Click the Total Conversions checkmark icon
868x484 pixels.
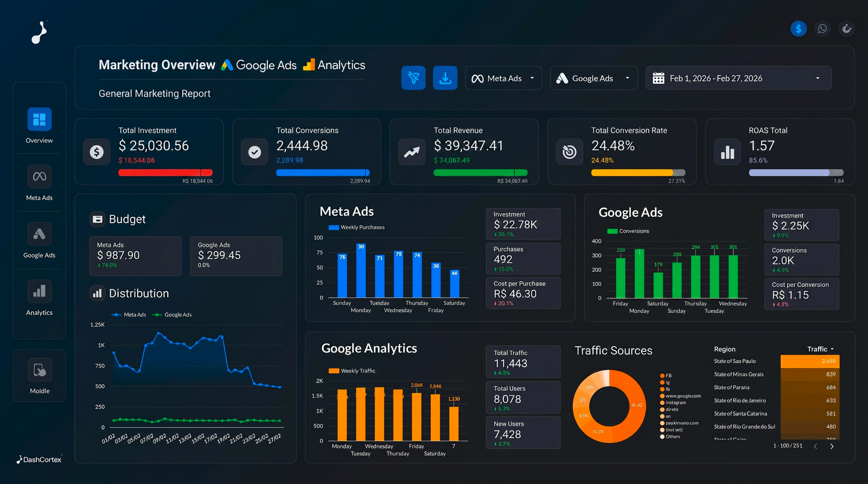(254, 152)
